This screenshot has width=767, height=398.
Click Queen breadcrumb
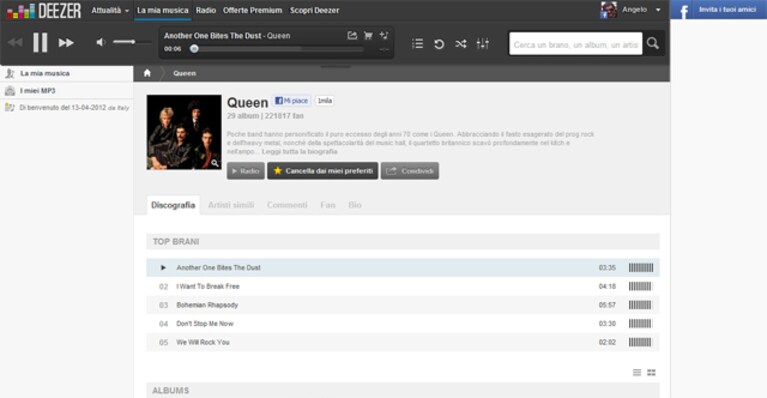click(x=184, y=73)
